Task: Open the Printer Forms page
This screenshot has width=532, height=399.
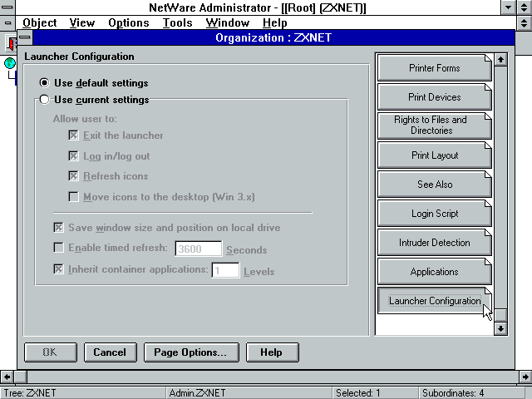Action: (434, 68)
